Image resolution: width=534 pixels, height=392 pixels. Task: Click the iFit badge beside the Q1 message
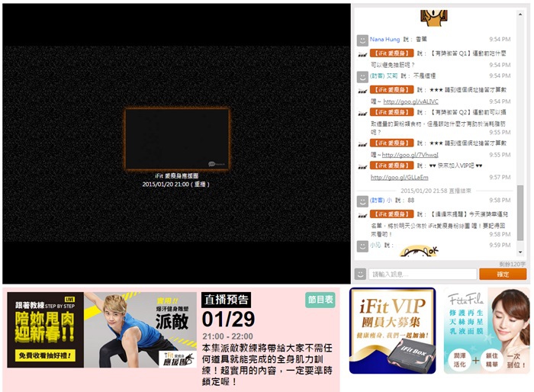tap(391, 53)
